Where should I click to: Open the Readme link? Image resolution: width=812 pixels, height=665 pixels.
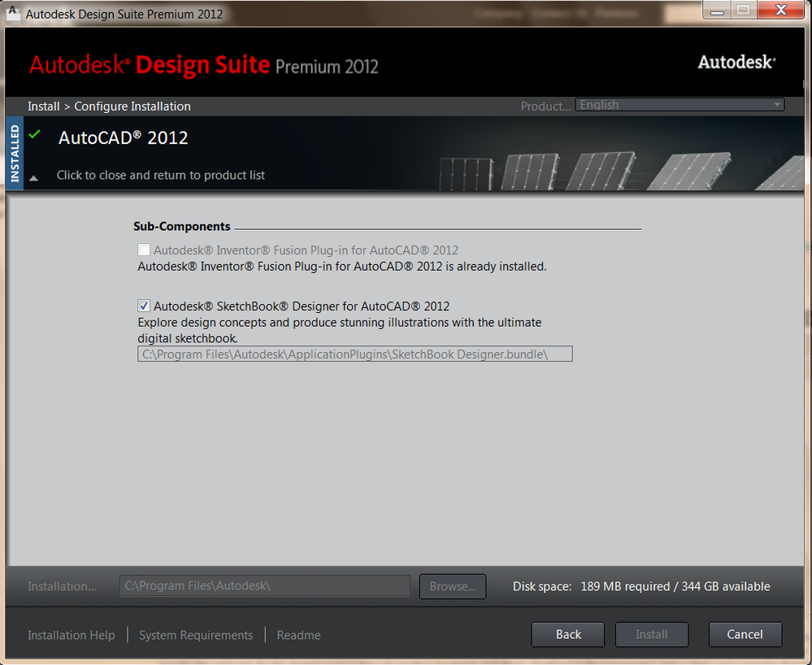click(299, 635)
